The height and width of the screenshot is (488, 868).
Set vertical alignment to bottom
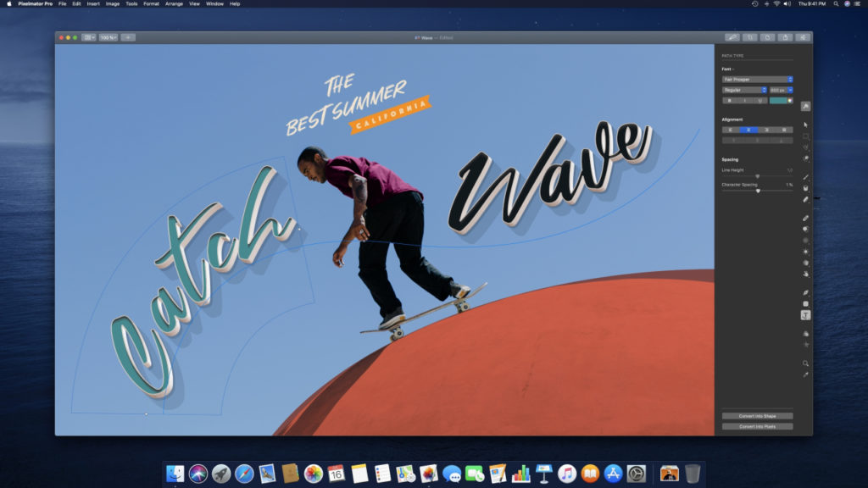click(x=781, y=141)
